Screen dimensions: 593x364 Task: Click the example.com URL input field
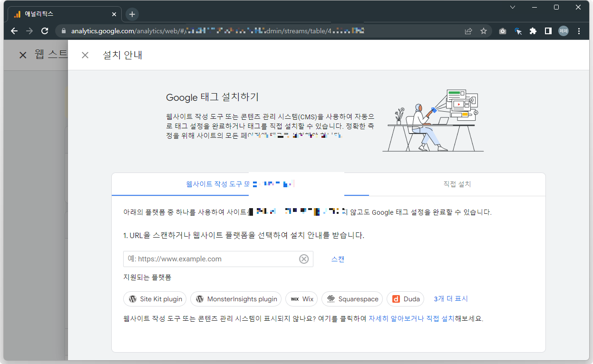point(214,259)
